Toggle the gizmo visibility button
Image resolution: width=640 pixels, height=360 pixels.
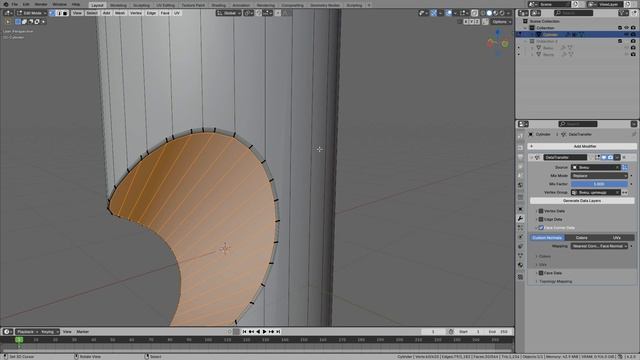(433, 13)
